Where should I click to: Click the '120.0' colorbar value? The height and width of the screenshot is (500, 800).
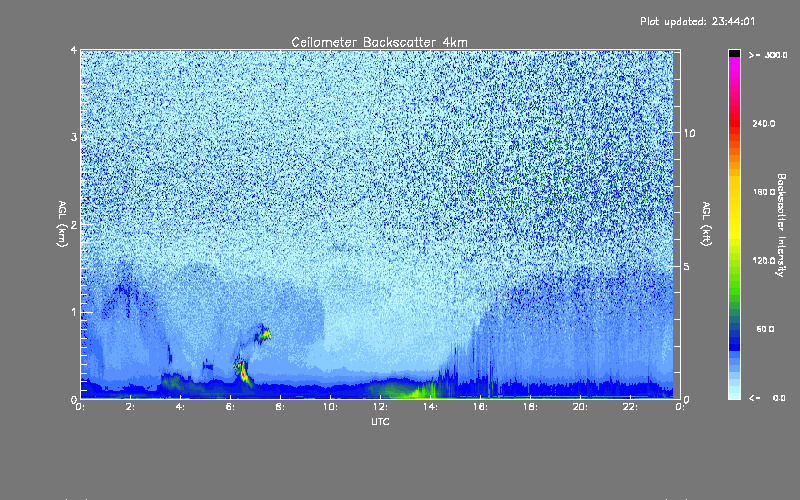tap(764, 261)
